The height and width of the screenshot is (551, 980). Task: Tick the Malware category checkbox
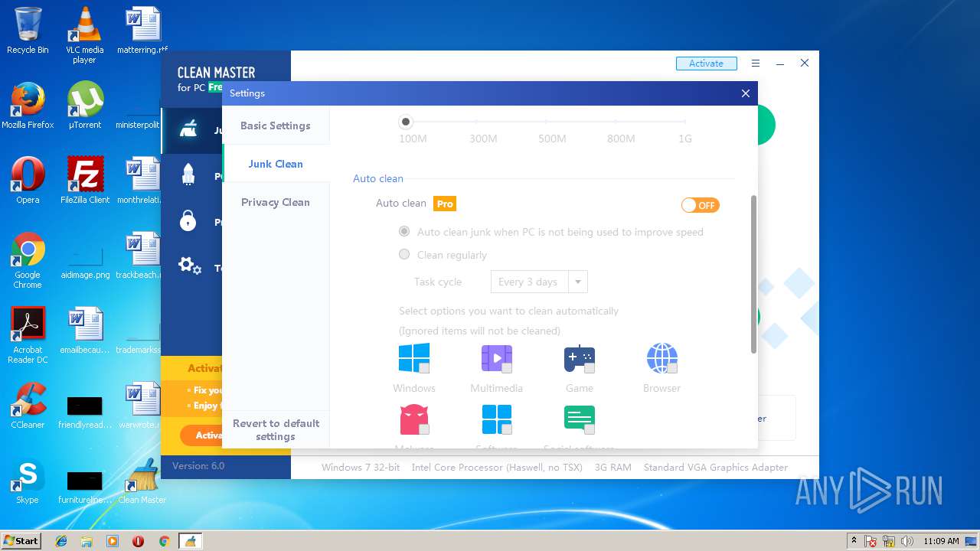click(423, 429)
